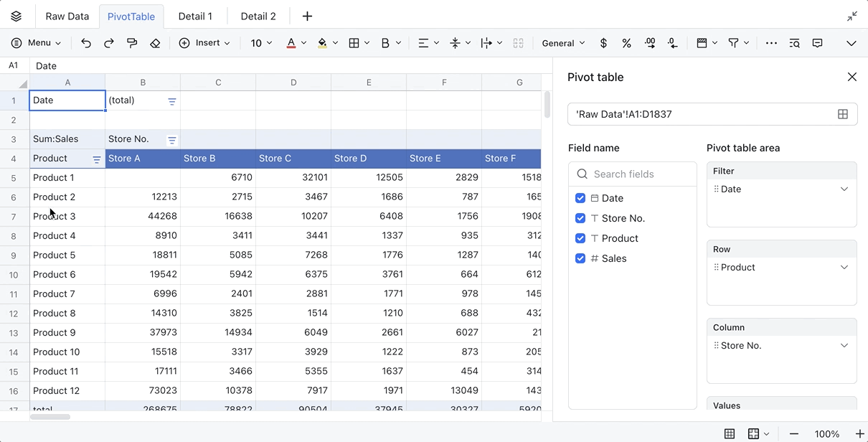Apply percentage format with the percent icon

(626, 43)
